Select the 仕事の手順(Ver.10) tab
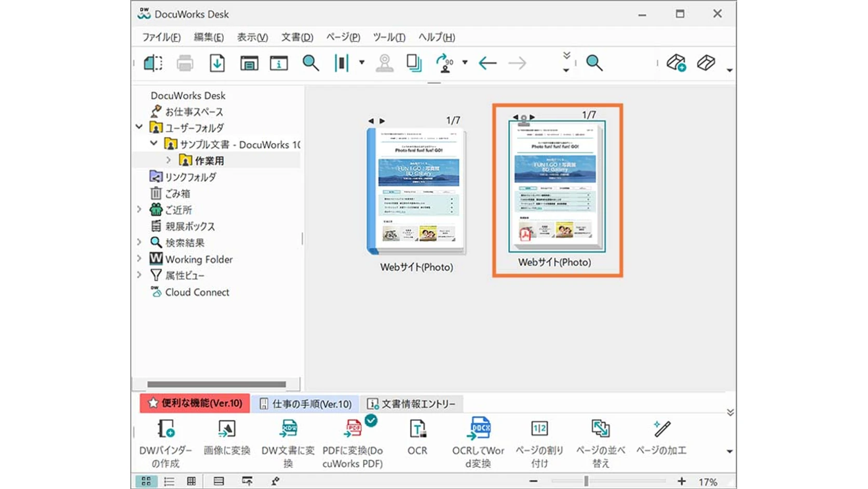The height and width of the screenshot is (489, 868). (305, 404)
